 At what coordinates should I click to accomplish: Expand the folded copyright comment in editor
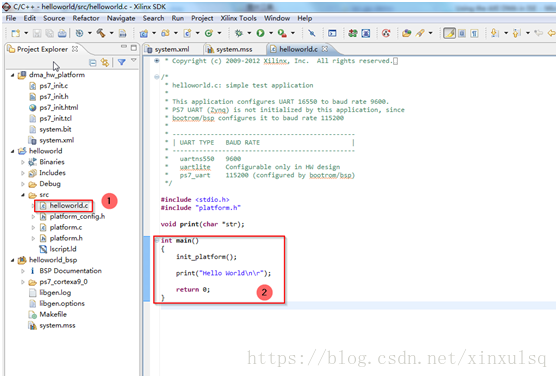point(157,61)
